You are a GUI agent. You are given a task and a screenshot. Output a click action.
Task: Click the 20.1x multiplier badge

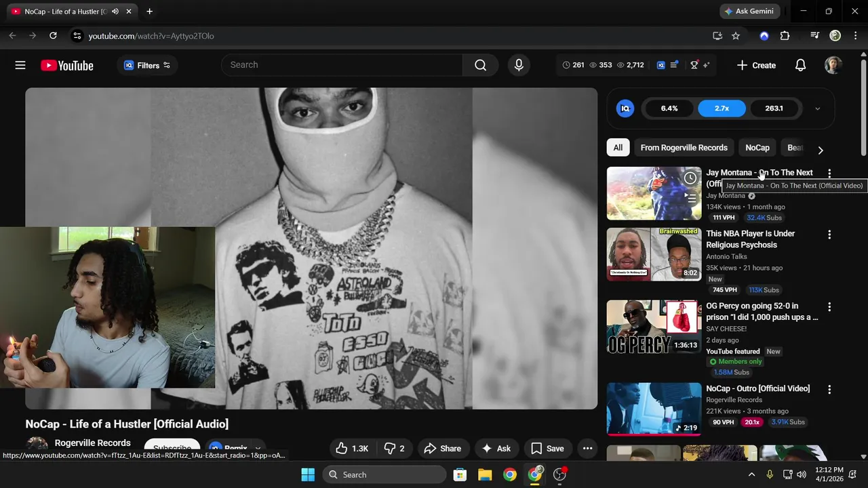click(752, 422)
